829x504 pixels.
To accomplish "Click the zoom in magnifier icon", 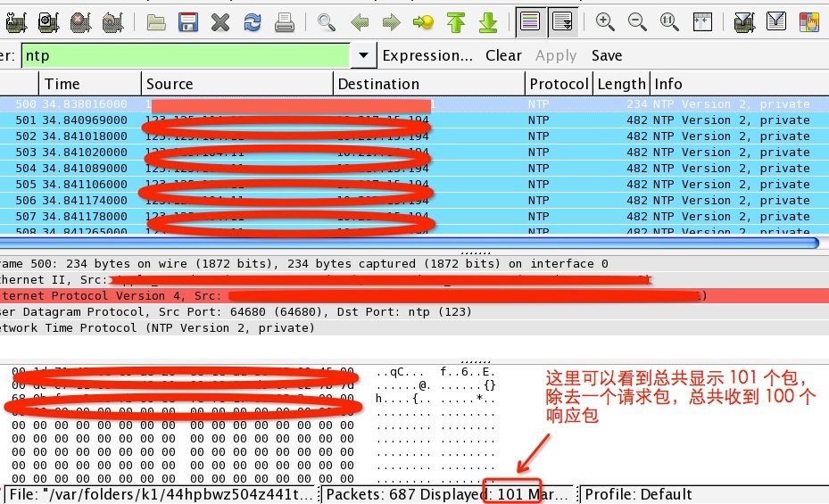I will (x=605, y=22).
